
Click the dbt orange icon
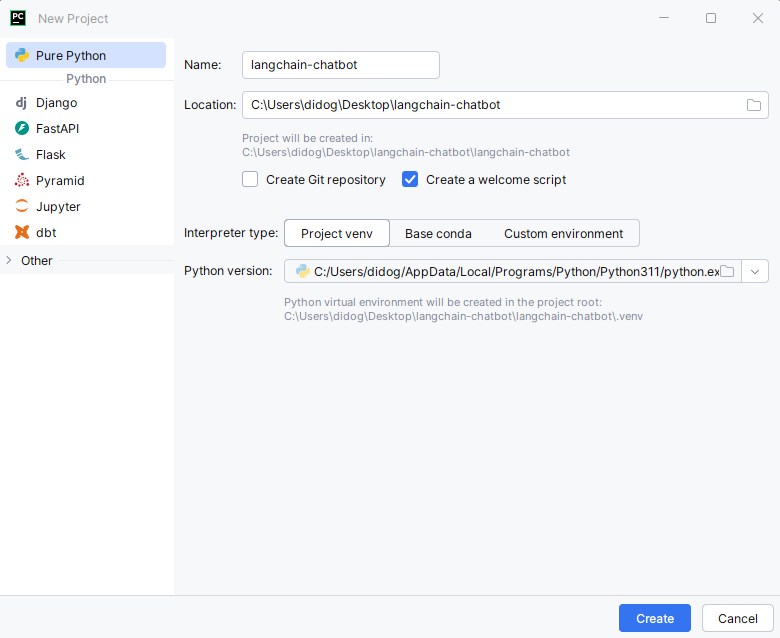(22, 232)
